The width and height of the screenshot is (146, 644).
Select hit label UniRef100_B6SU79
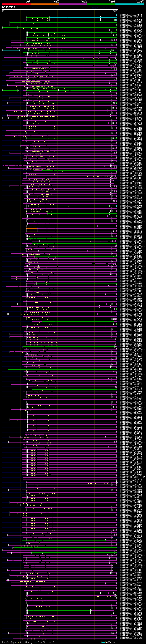[x=131, y=115]
